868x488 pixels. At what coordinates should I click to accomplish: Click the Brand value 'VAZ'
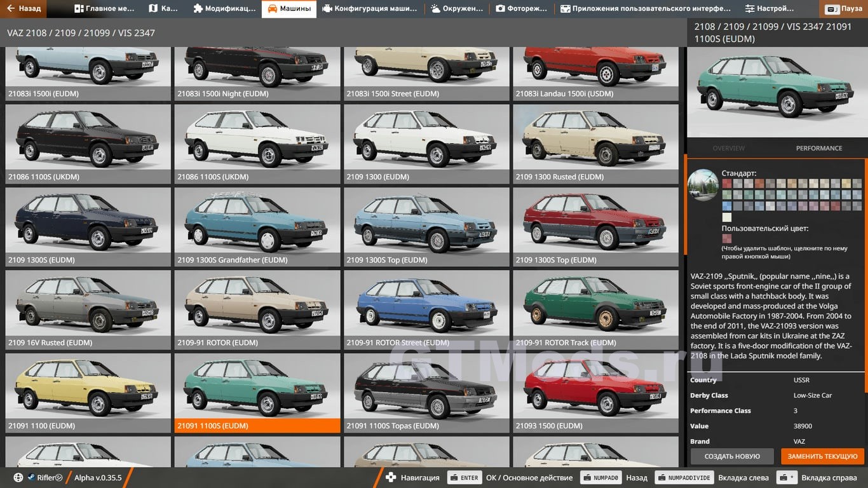(799, 441)
